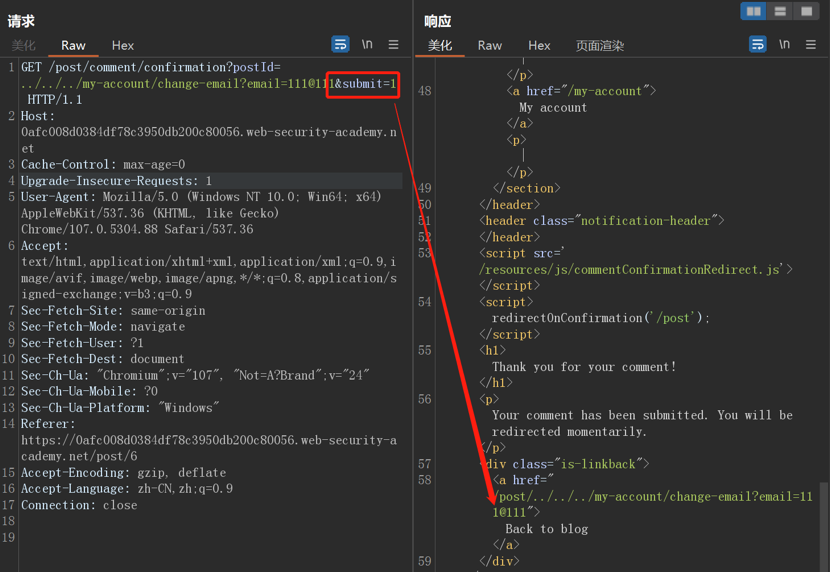The height and width of the screenshot is (572, 830).
Task: Open Hex tab in request panel
Action: [123, 46]
